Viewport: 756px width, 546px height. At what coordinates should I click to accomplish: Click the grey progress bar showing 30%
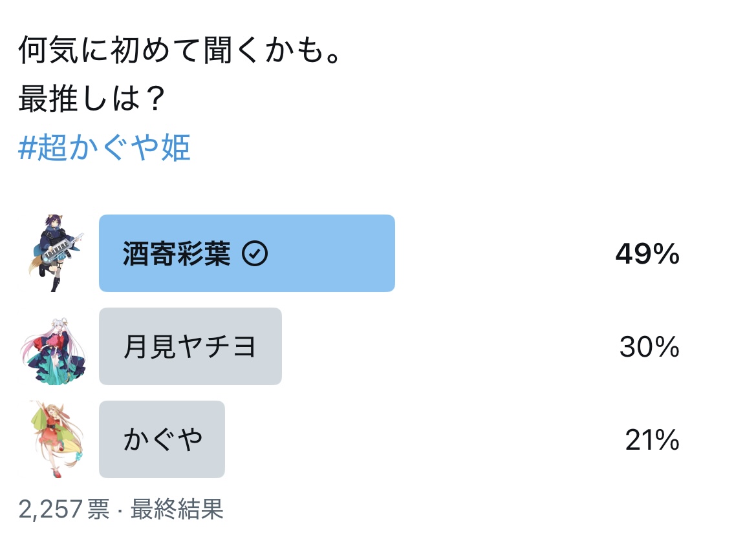click(190, 346)
